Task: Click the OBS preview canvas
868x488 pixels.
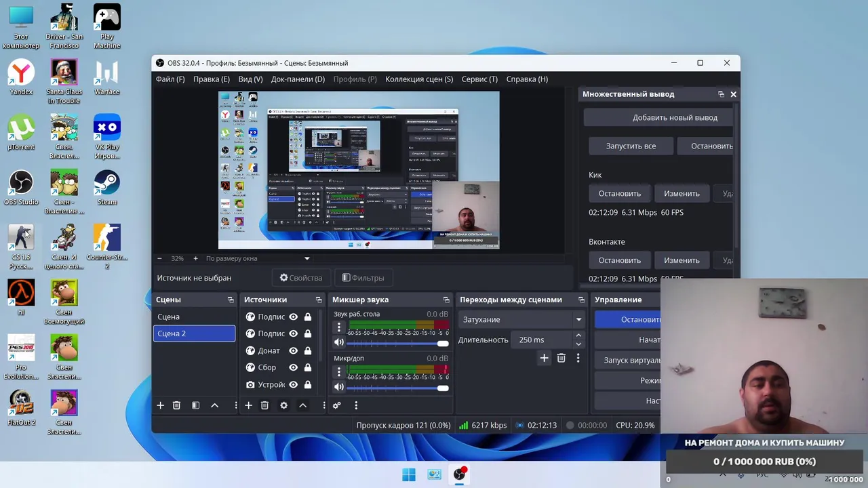Action: pyautogui.click(x=359, y=170)
